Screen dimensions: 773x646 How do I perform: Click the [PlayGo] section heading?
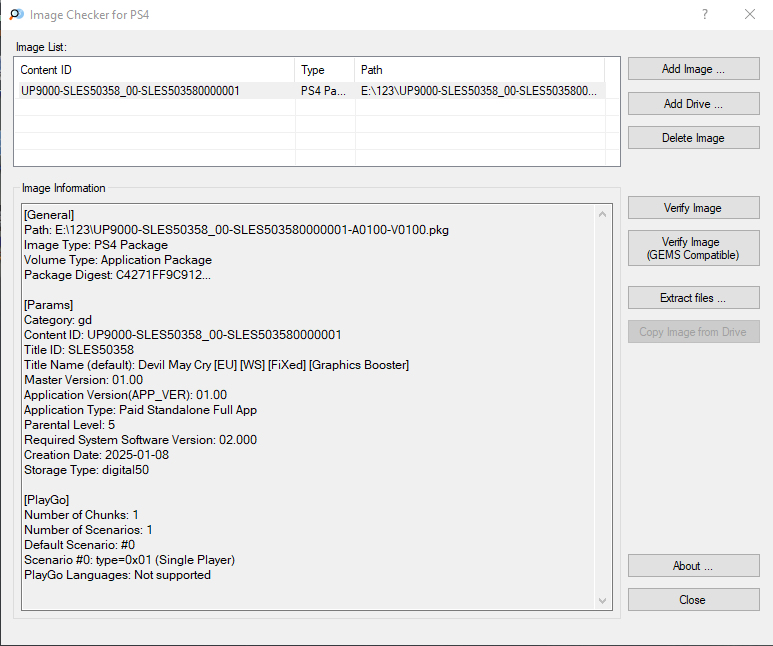(46, 500)
